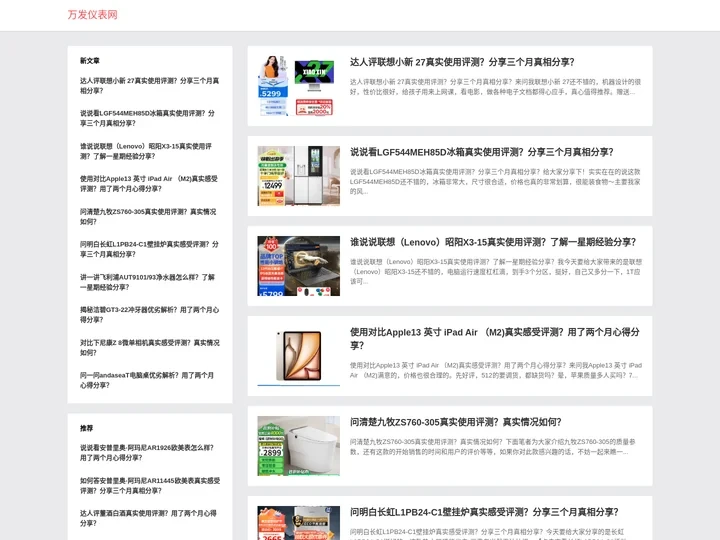Click the LG refrigerator article thumbnail

pyautogui.click(x=298, y=176)
